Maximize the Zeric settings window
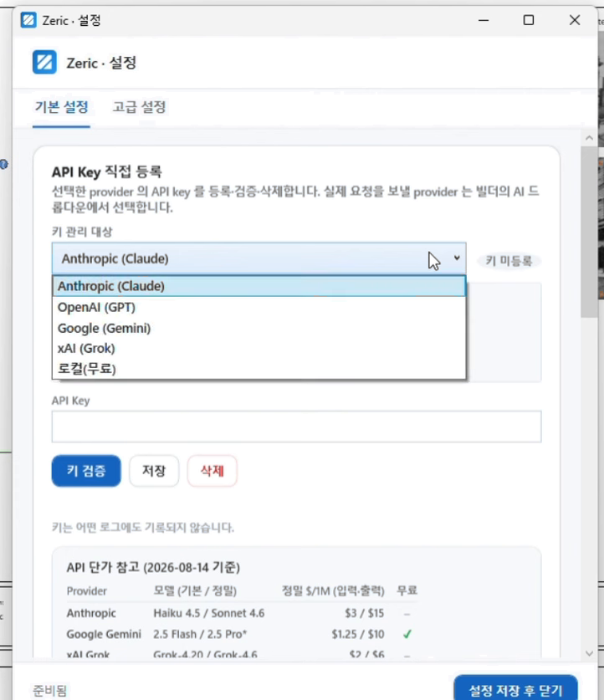This screenshot has height=700, width=604. 529,20
